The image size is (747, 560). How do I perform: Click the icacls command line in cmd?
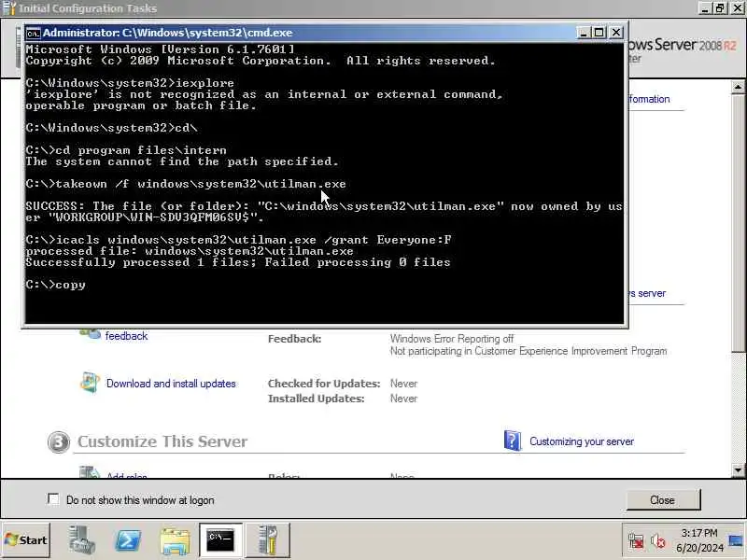[x=238, y=240]
